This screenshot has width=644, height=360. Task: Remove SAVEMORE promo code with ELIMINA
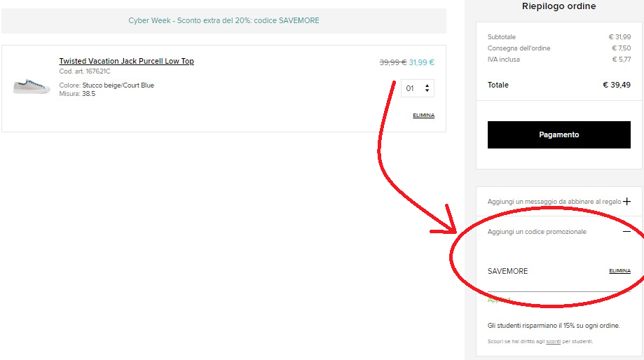619,271
